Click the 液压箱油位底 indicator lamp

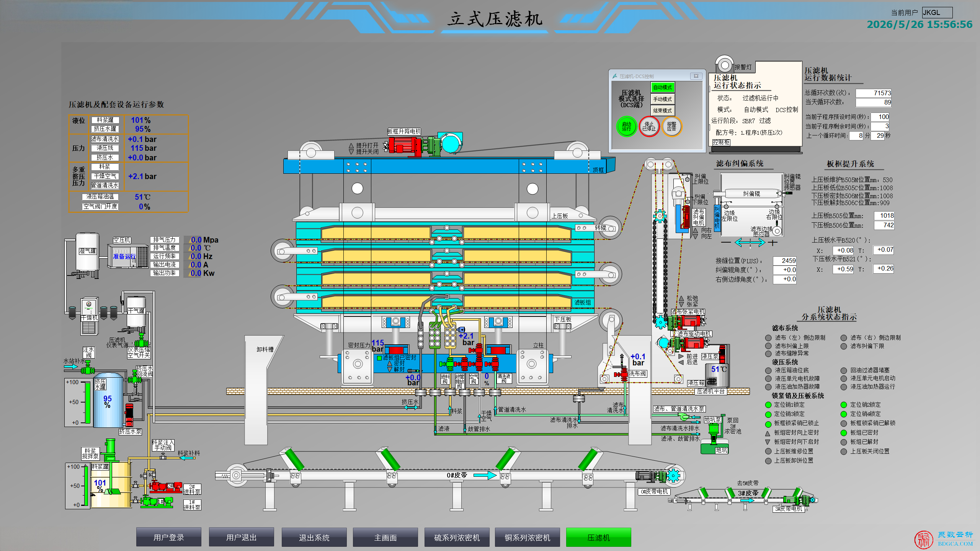point(768,370)
